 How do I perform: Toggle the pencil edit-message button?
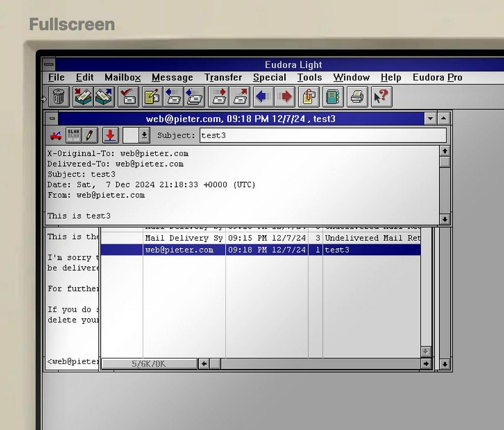pos(90,135)
